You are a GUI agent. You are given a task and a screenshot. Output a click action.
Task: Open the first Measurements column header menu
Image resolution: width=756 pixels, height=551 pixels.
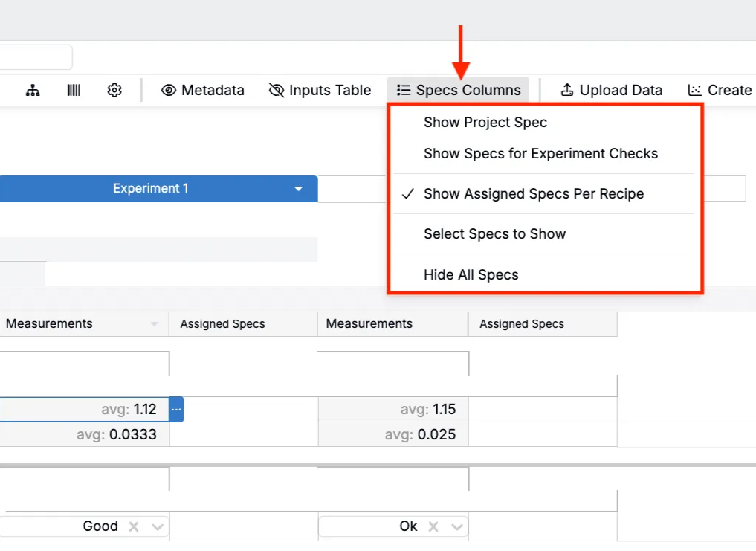pyautogui.click(x=155, y=324)
